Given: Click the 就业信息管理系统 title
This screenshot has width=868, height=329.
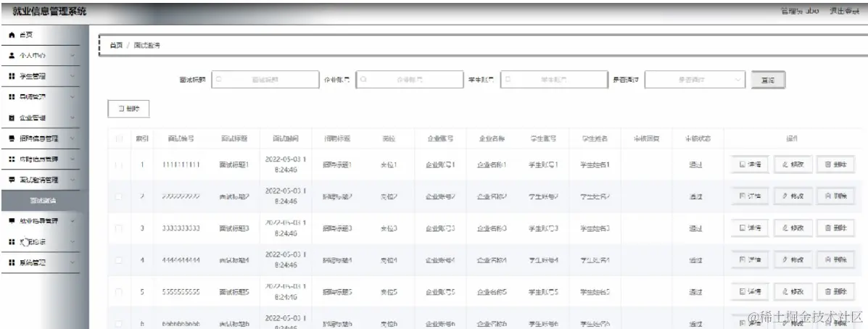Looking at the screenshot, I should [49, 11].
